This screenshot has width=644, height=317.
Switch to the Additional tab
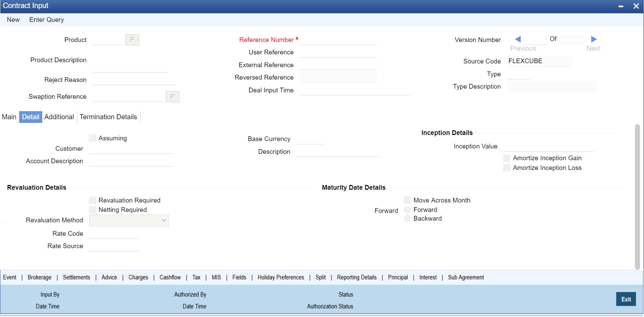coord(59,117)
